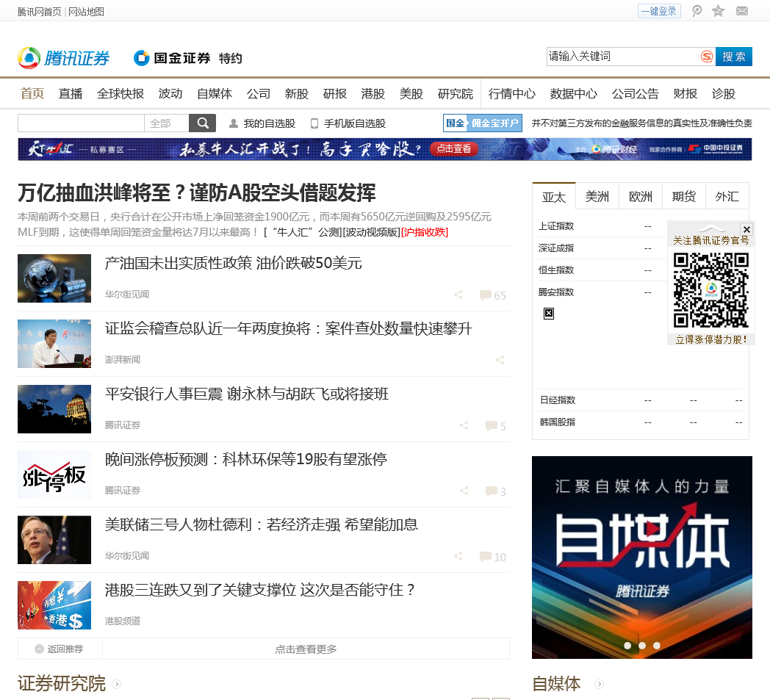Open the 自媒体 navigation item
The height and width of the screenshot is (700, 770).
(215, 93)
